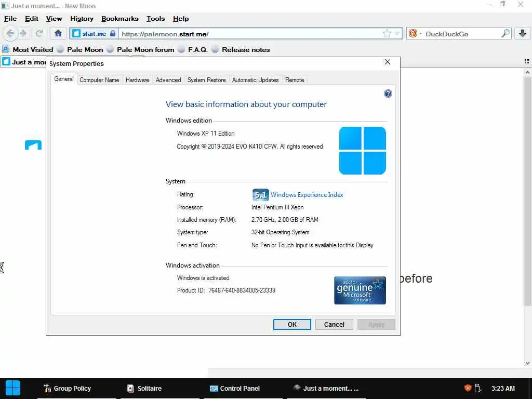Click the scrollbar down arrow
Image resolution: width=532 pixels, height=399 pixels.
528,363
